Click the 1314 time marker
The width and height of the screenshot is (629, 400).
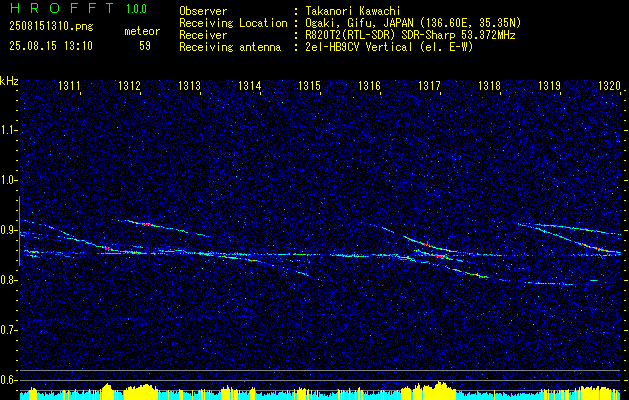[x=249, y=85]
